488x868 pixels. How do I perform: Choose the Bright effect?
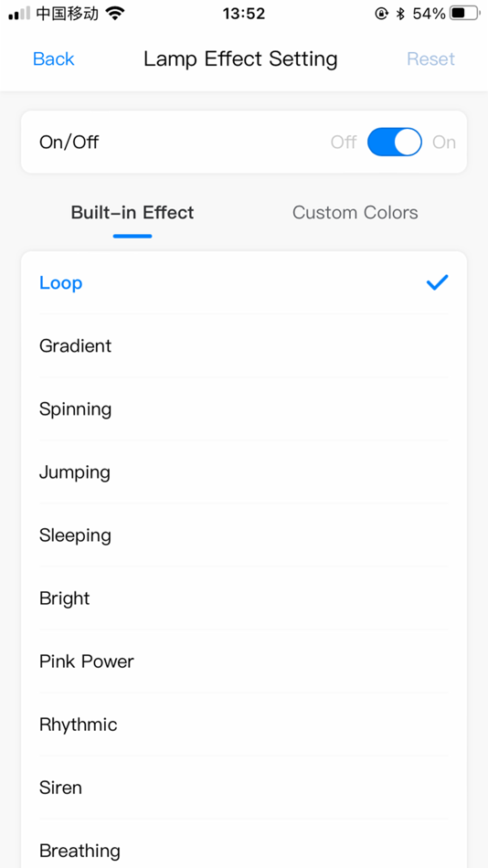(244, 598)
